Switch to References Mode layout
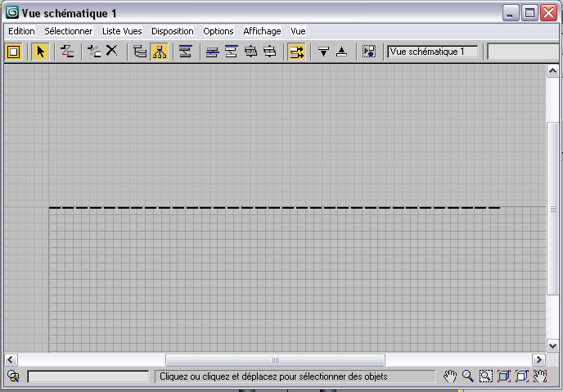The height and width of the screenshot is (392, 563). click(x=160, y=52)
